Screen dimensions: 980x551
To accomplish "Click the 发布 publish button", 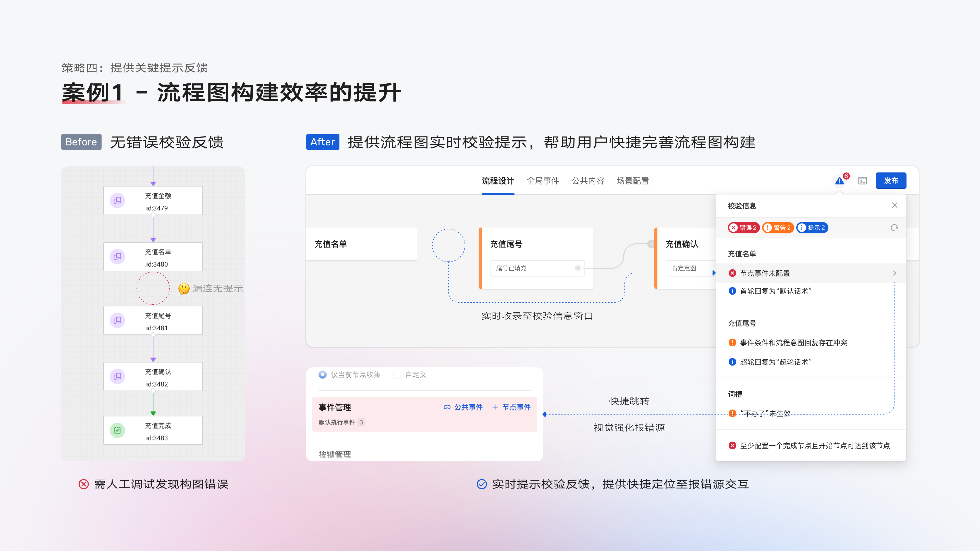I will [x=891, y=181].
